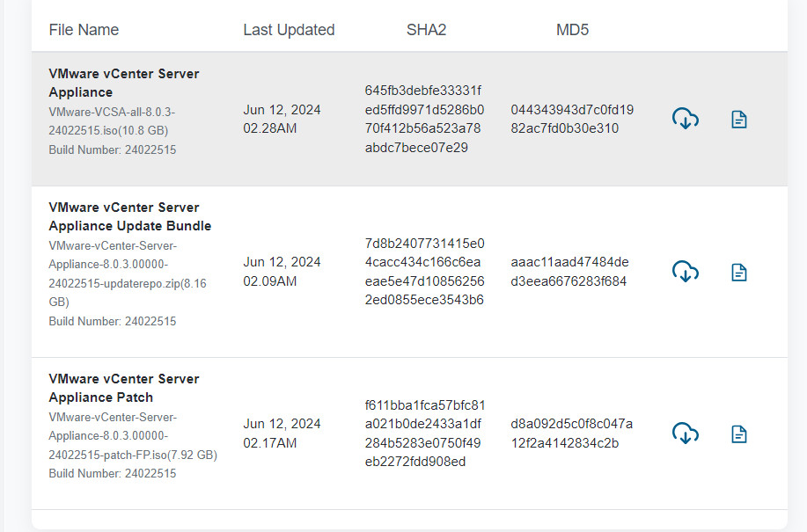Viewport: 807px width, 532px height.
Task: Click the SHA2 column header
Action: (426, 30)
